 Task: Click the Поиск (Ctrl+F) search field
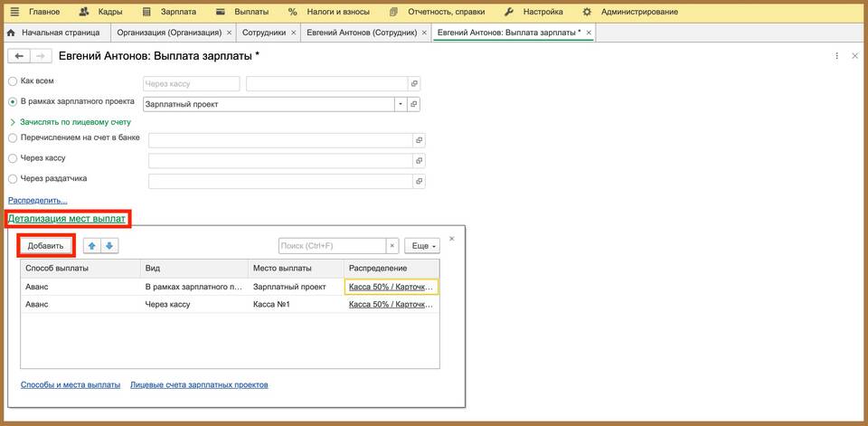(x=332, y=245)
